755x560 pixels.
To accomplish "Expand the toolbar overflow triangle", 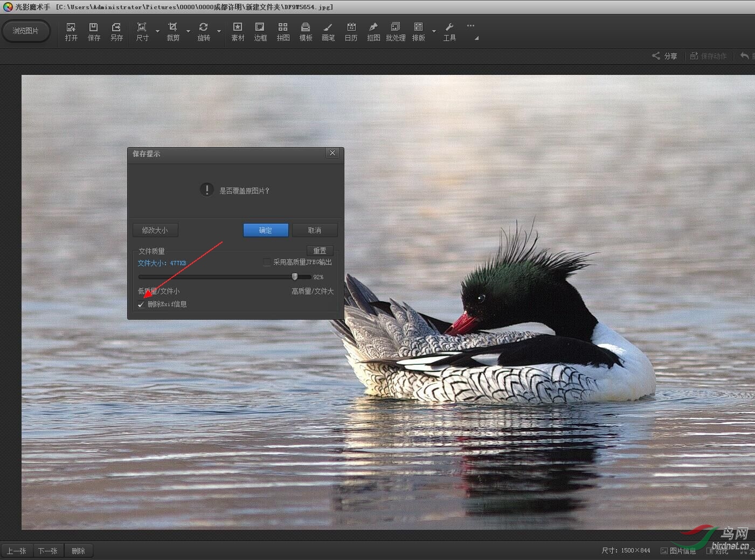I will pos(476,38).
